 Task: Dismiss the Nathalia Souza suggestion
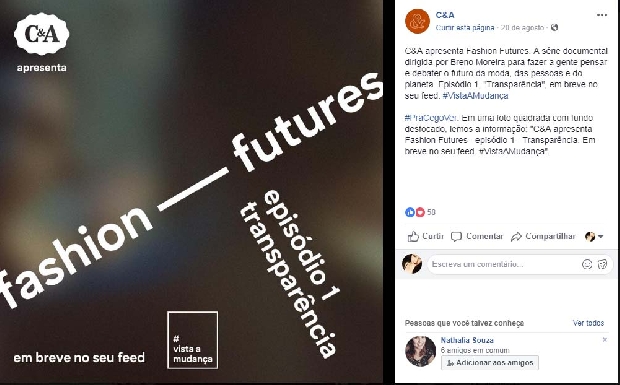(605, 340)
